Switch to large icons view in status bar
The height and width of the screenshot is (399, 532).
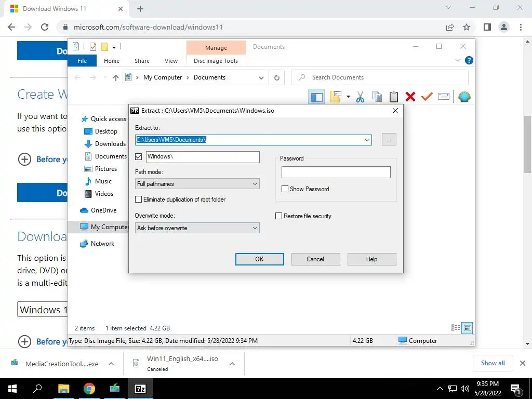[467, 328]
